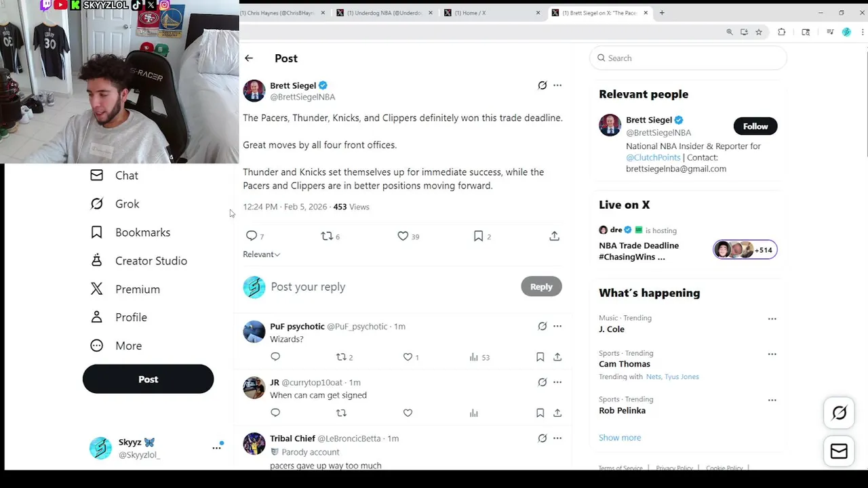Open the floating Messages envelope button
Viewport: 868px width, 488px height.
[x=839, y=451]
